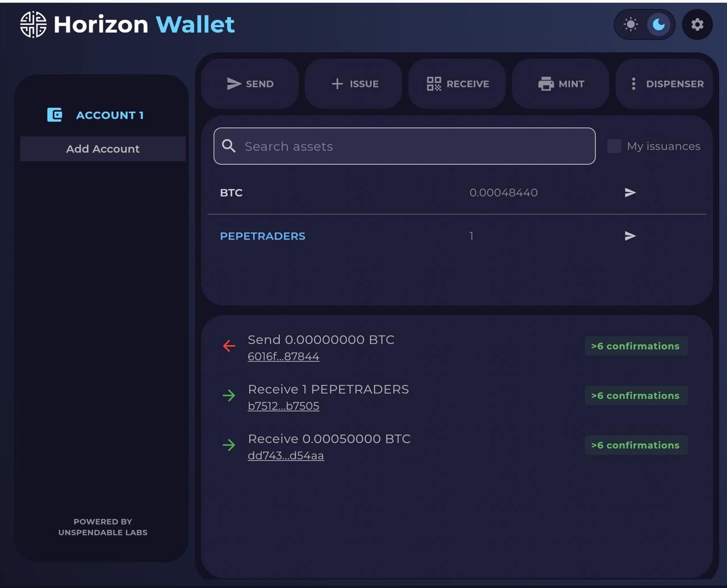Click the Receive 1 PEPETRADERS text

point(328,389)
